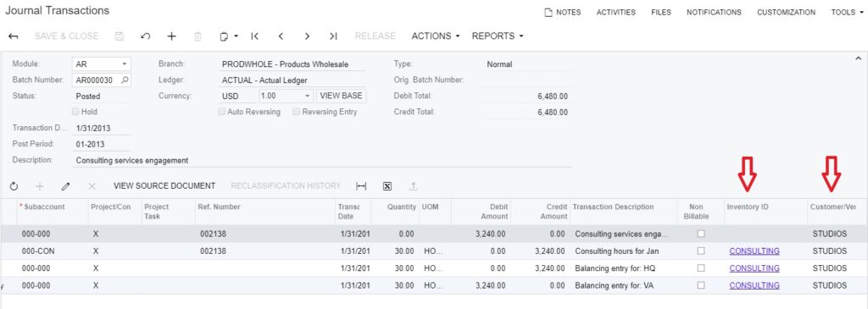Open Notes with the page icon
This screenshot has width=868, height=309.
pyautogui.click(x=548, y=12)
